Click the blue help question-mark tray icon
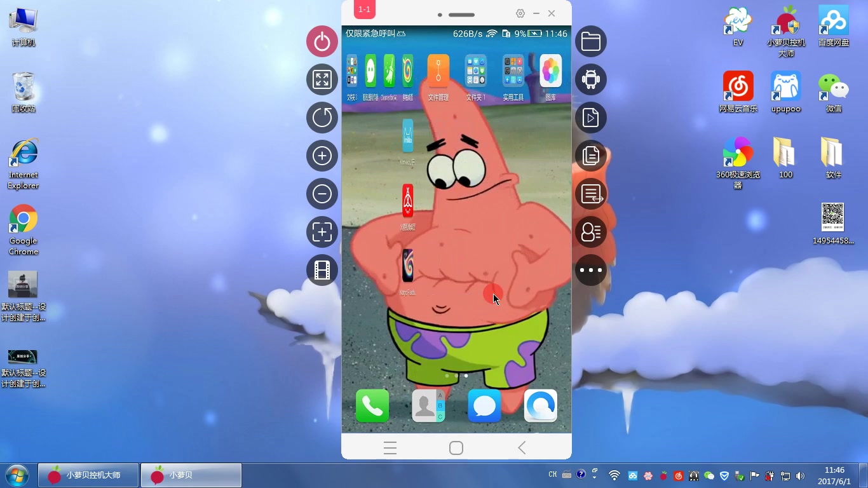 click(581, 474)
